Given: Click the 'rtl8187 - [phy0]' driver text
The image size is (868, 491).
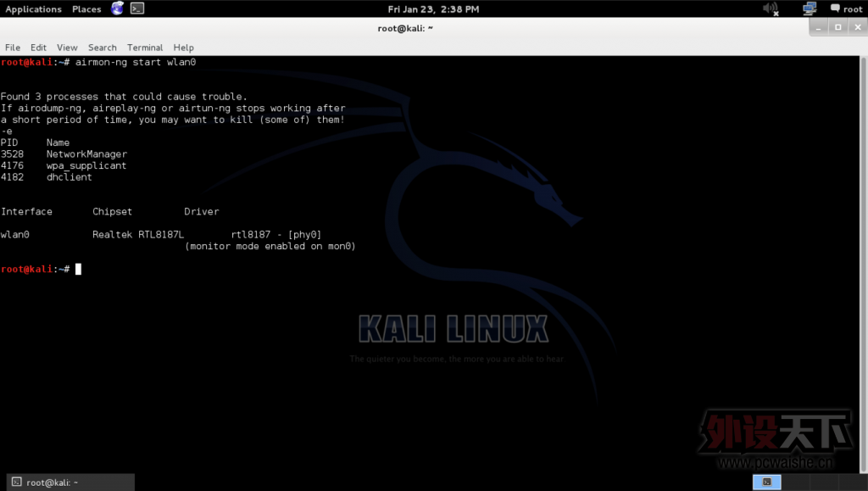Looking at the screenshot, I should (x=275, y=235).
